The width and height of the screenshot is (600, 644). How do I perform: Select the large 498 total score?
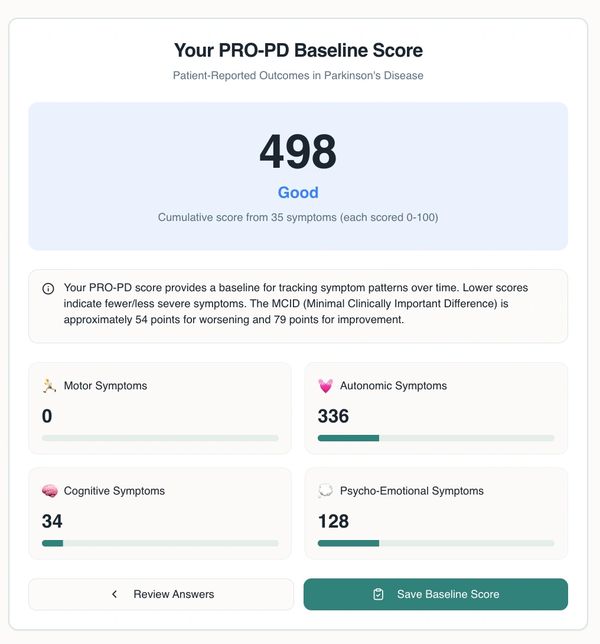click(298, 153)
